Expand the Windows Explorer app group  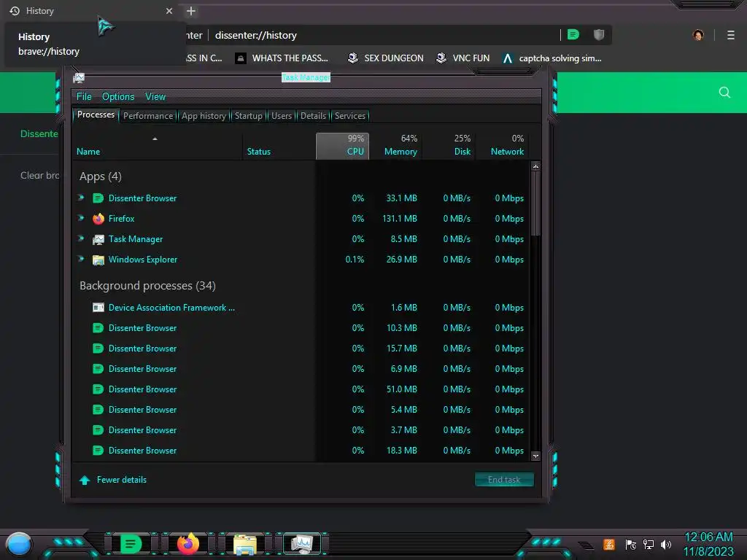tap(82, 259)
